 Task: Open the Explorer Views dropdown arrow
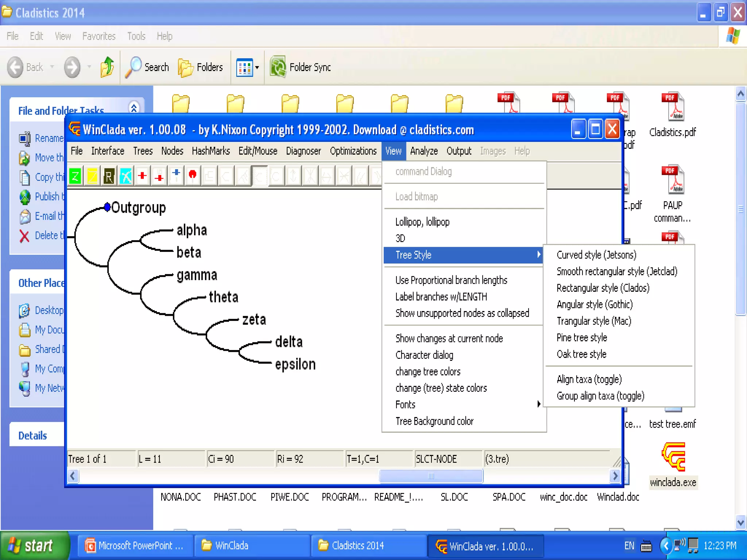point(257,67)
